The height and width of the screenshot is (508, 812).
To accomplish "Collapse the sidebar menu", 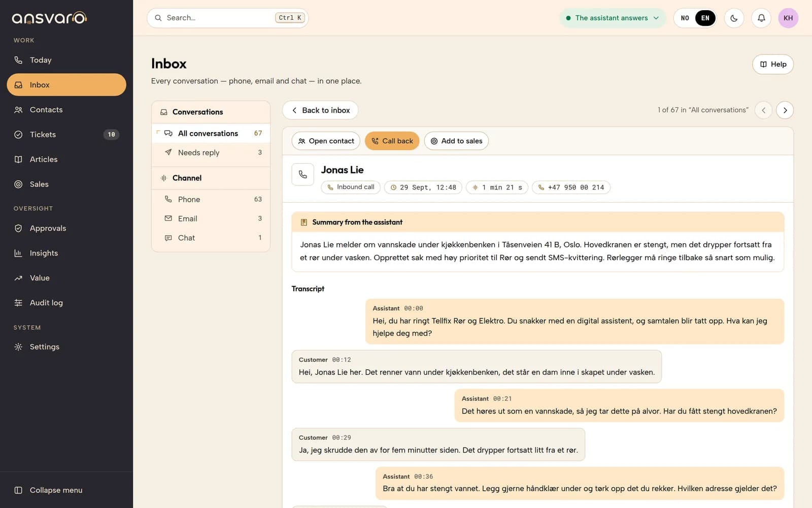I will (x=66, y=490).
